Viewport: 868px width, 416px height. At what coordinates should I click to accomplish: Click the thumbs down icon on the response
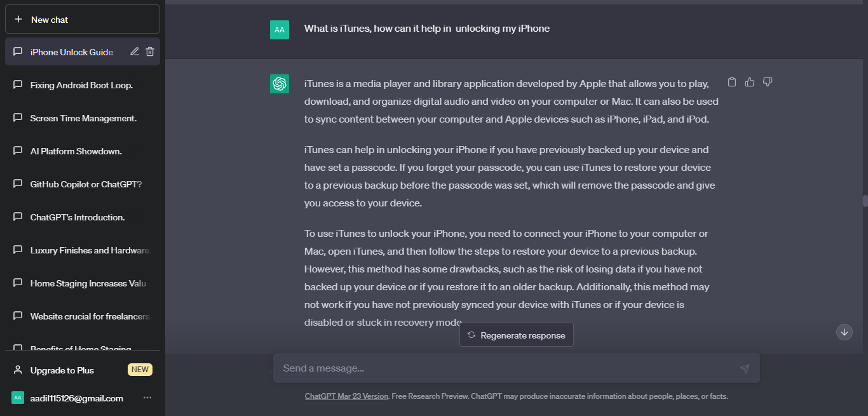(x=768, y=82)
